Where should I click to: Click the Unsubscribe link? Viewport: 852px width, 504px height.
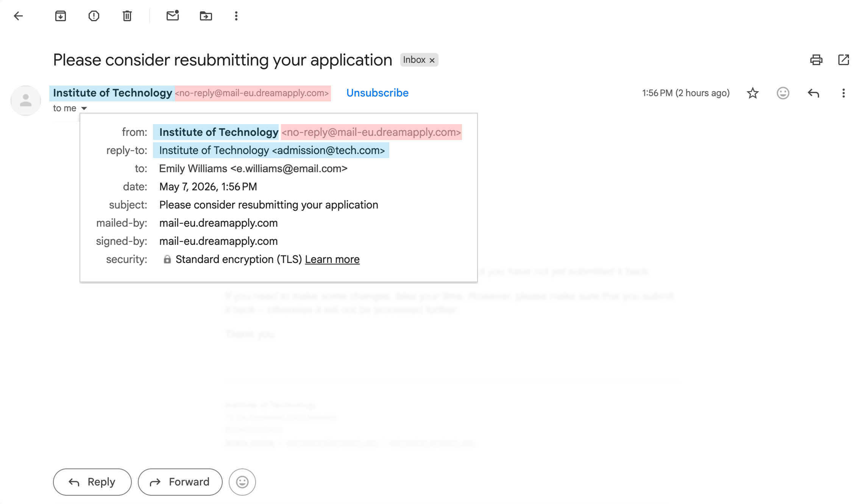point(378,93)
